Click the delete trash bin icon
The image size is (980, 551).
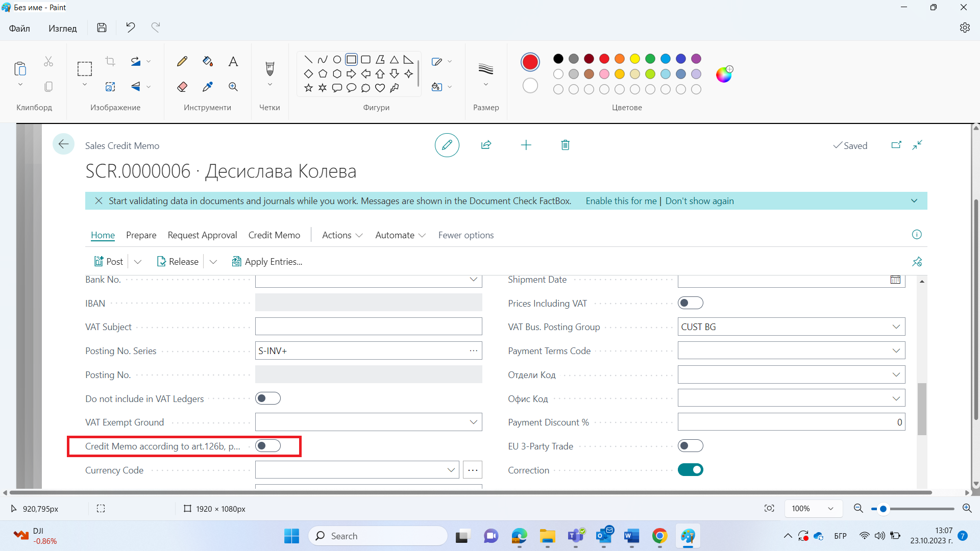pyautogui.click(x=566, y=145)
